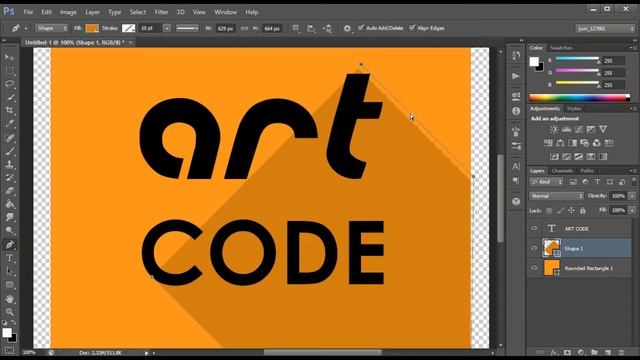The width and height of the screenshot is (640, 360).
Task: Select the Hand tool
Action: click(9, 299)
